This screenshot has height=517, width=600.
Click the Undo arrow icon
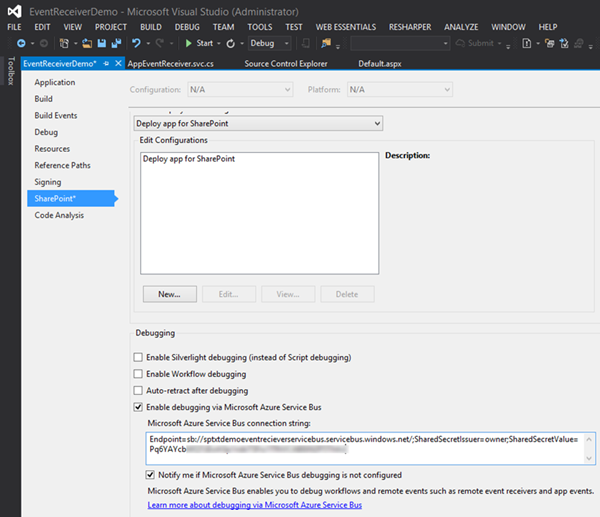click(x=136, y=44)
